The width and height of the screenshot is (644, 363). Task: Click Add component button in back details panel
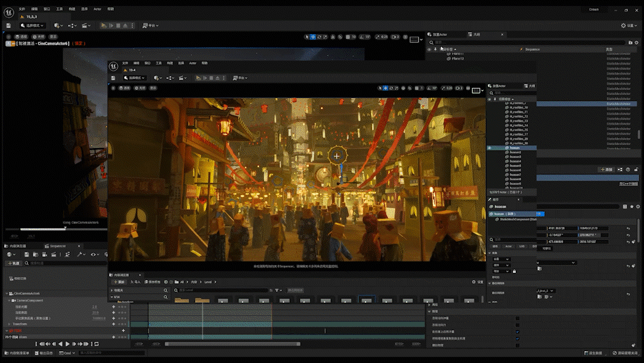[x=606, y=170]
